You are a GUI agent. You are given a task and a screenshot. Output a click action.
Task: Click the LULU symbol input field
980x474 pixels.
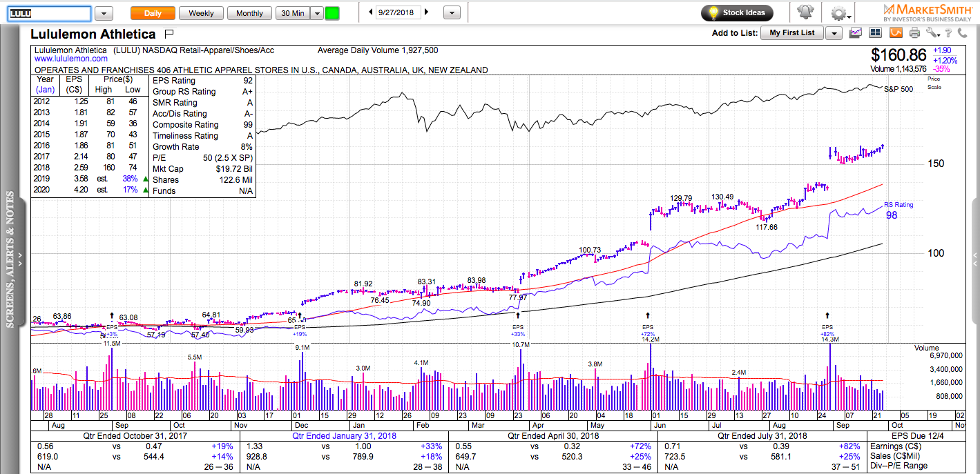pyautogui.click(x=49, y=14)
